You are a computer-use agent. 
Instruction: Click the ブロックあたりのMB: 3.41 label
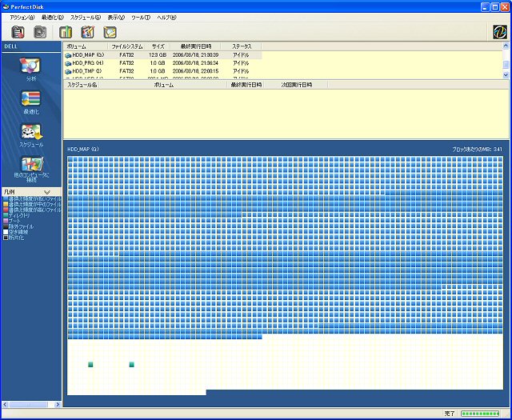477,150
